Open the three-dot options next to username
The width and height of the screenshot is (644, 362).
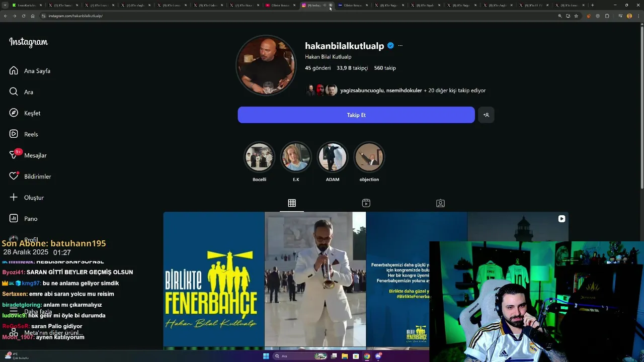coord(400,46)
